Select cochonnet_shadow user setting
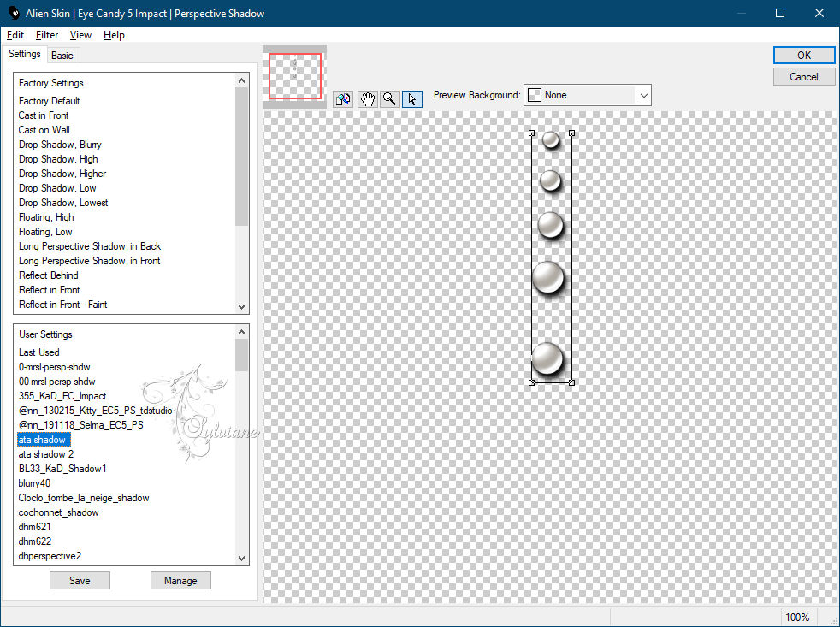Image resolution: width=840 pixels, height=627 pixels. click(x=58, y=512)
